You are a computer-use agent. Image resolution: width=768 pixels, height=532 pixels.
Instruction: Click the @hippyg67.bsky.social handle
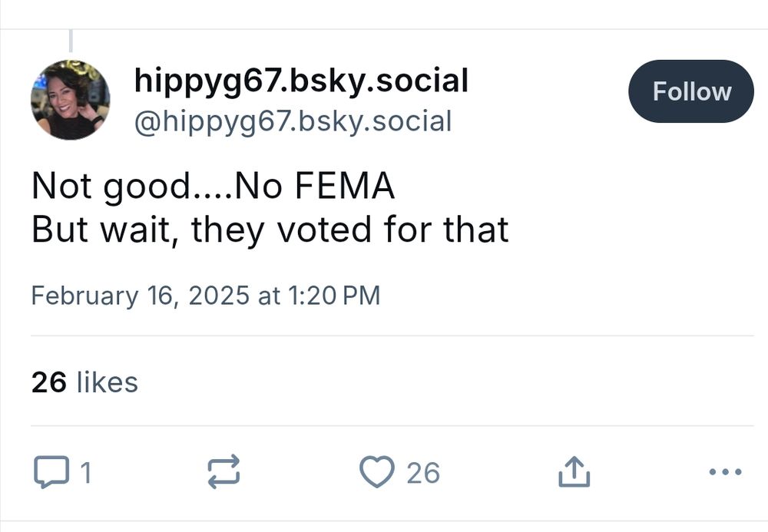click(x=293, y=121)
